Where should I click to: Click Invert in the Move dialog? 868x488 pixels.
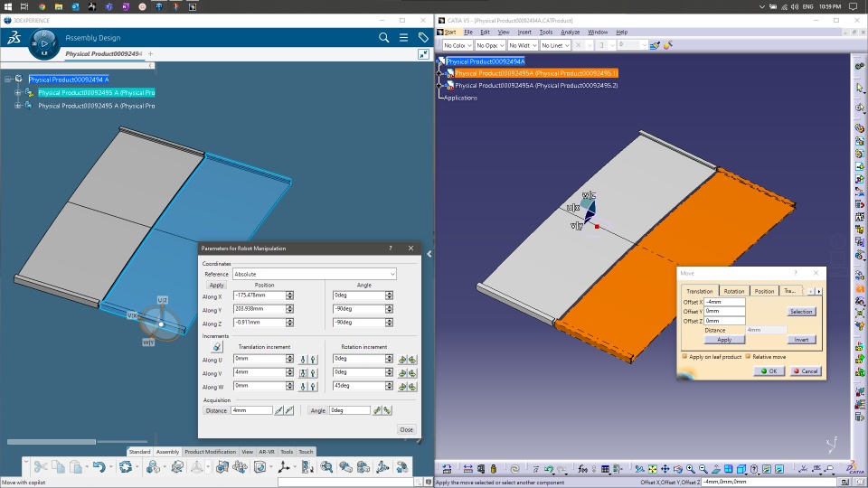[x=801, y=340]
